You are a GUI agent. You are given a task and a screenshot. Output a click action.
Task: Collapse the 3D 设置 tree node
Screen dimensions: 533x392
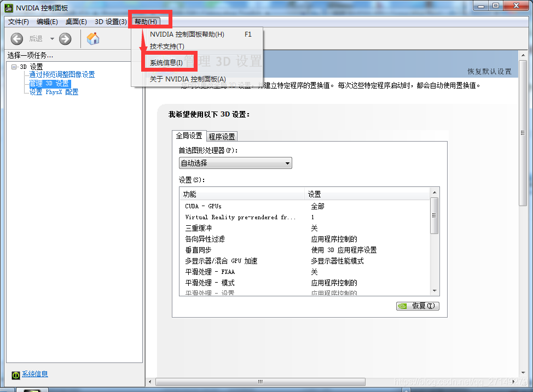tap(14, 67)
